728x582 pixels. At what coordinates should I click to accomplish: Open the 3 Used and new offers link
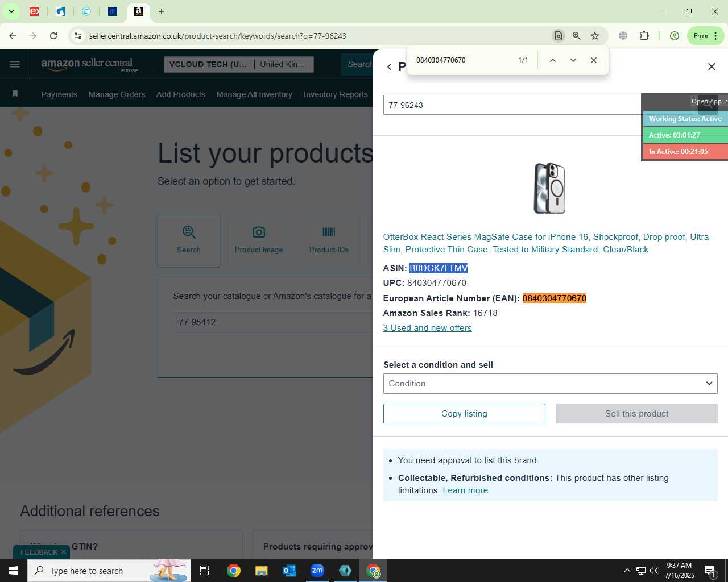[x=427, y=328]
